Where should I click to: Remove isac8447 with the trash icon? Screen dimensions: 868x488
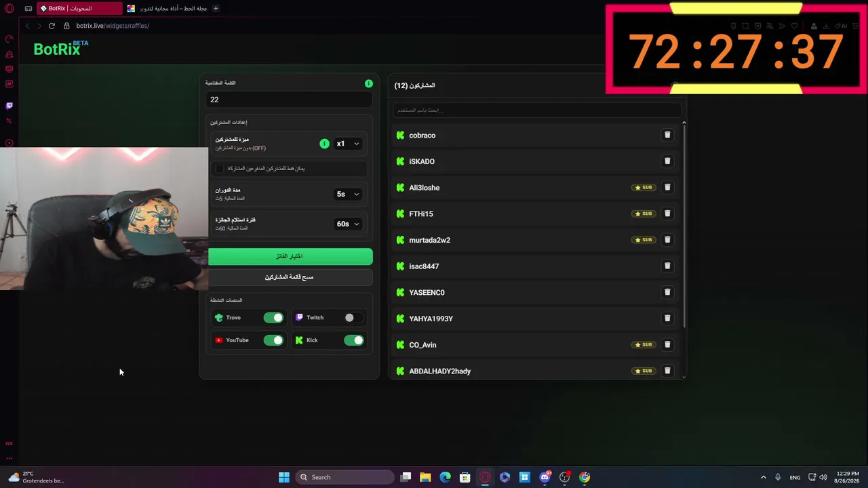[x=667, y=266]
